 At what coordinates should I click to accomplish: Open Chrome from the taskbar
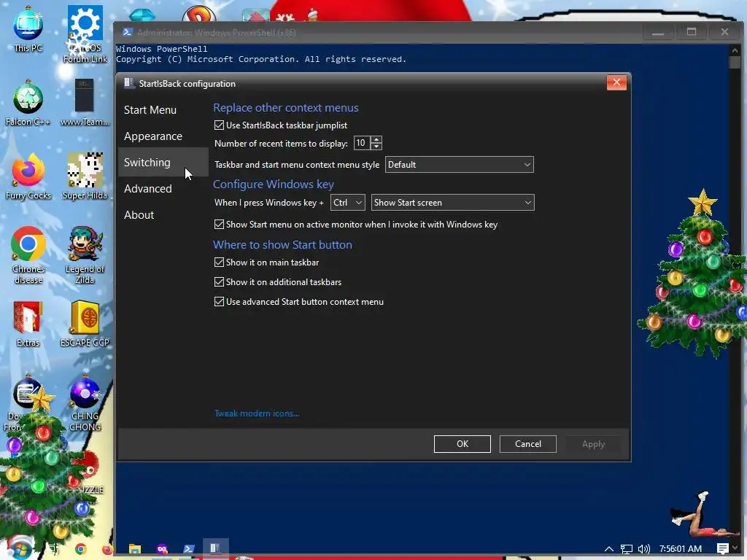click(80, 550)
